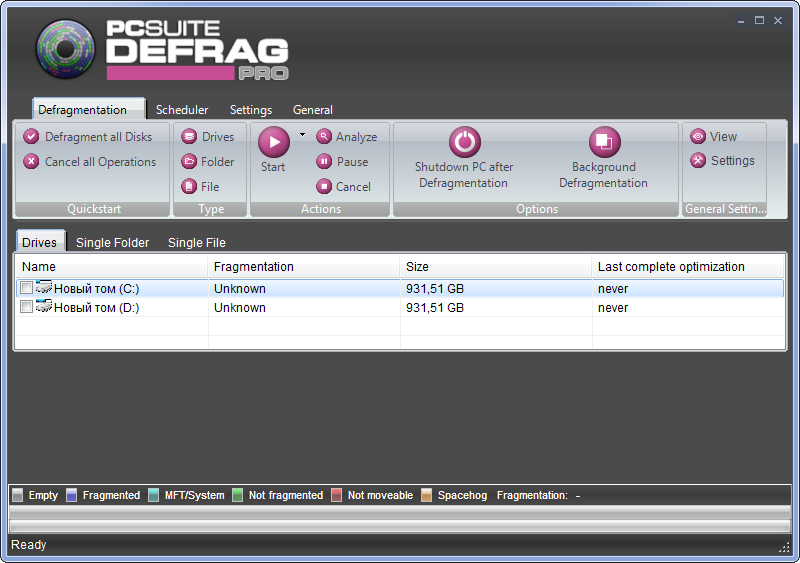Click the Ready status bar text

[x=29, y=545]
